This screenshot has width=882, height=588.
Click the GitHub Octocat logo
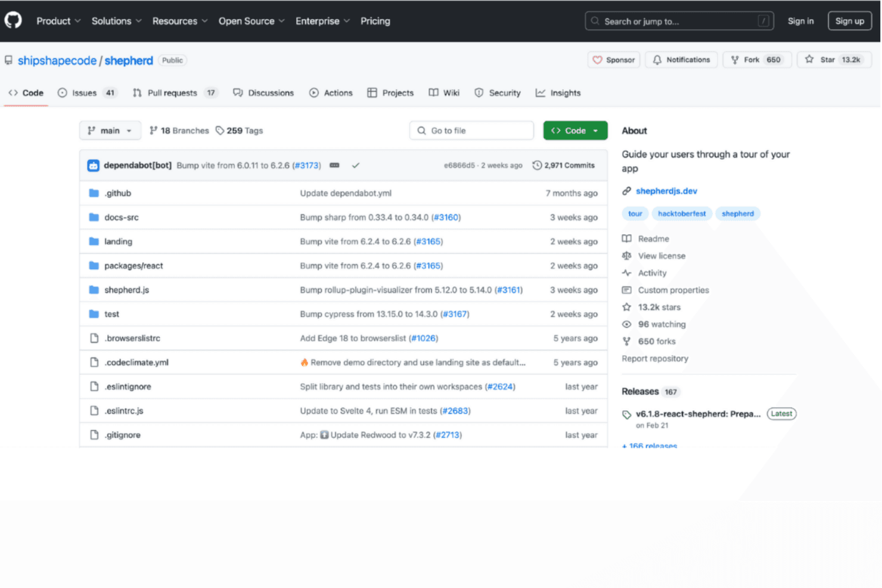[13, 20]
